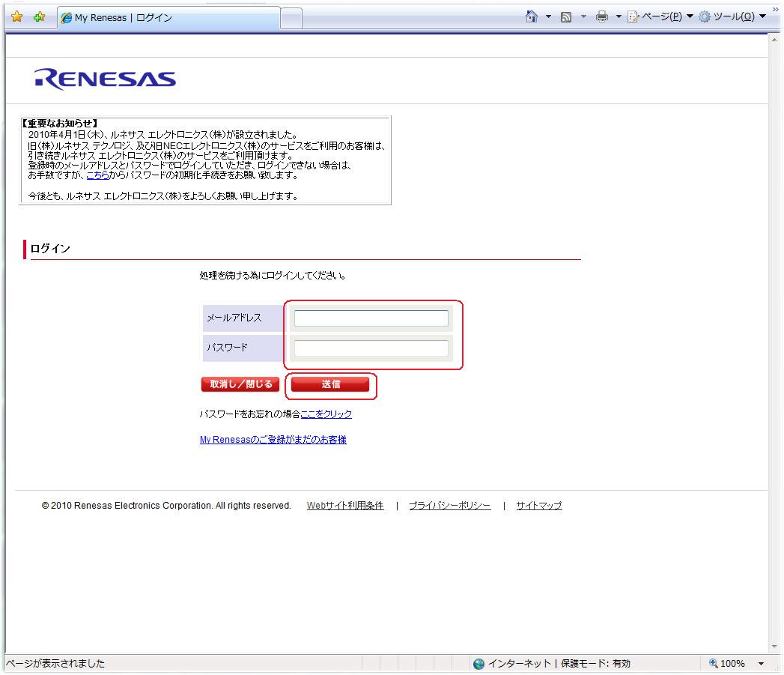Click the Favorites Center star icon
The image size is (784, 675).
(16, 17)
